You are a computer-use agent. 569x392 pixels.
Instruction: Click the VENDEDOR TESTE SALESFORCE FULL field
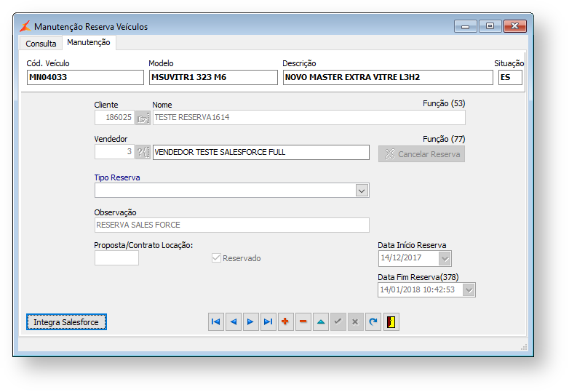(261, 152)
